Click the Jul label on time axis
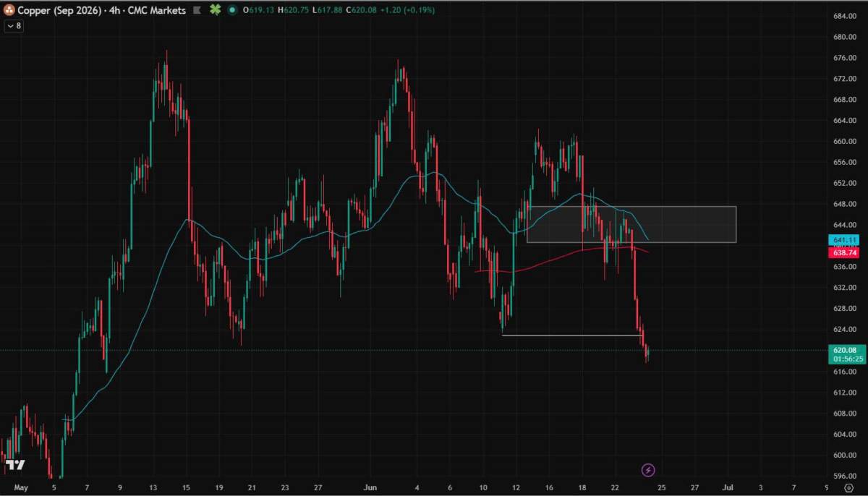 (728, 489)
